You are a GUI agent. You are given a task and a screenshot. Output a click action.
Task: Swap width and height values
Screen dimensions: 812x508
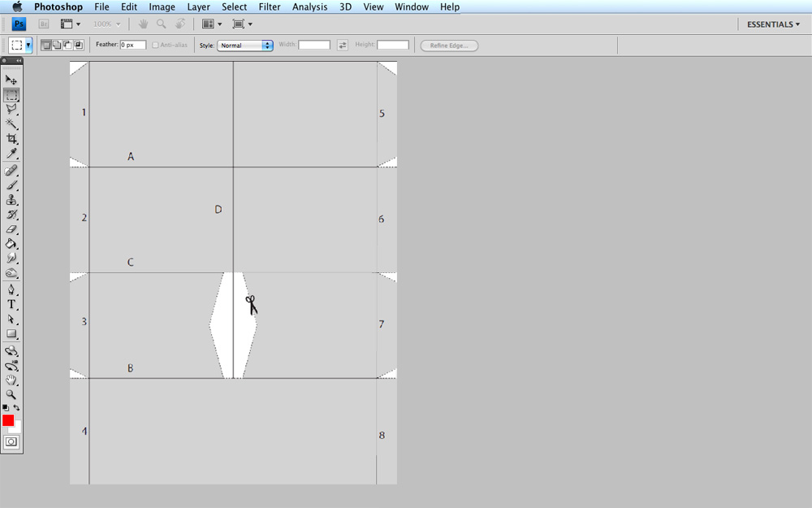click(x=343, y=45)
